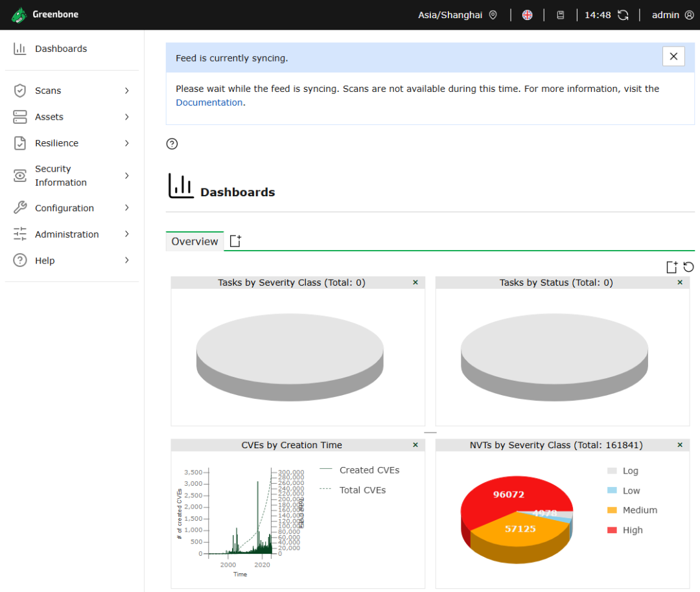The width and height of the screenshot is (700, 592).
Task: Expand the Assets menu chevron
Action: click(x=127, y=117)
